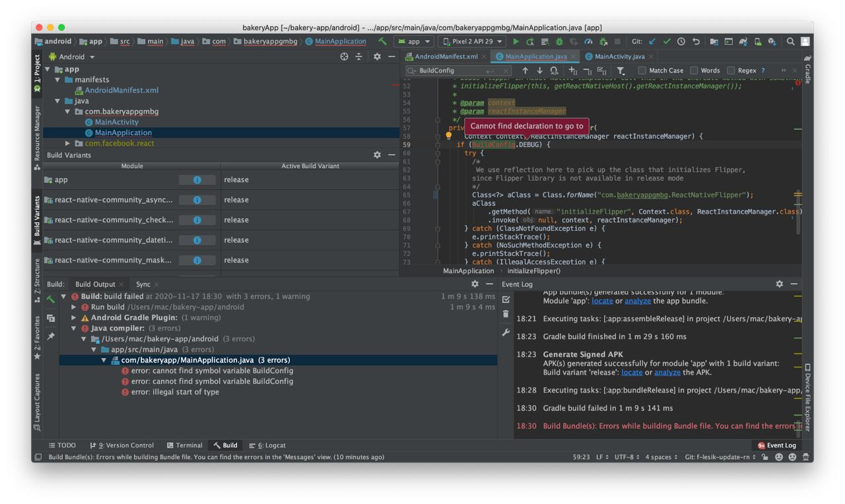Open the AVD Manager icon
This screenshot has height=504, width=845.
[757, 41]
